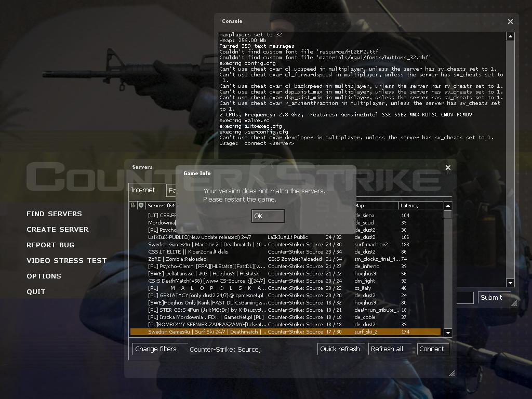Click Refresh all servers
This screenshot has height=399, width=532.
[x=390, y=349]
